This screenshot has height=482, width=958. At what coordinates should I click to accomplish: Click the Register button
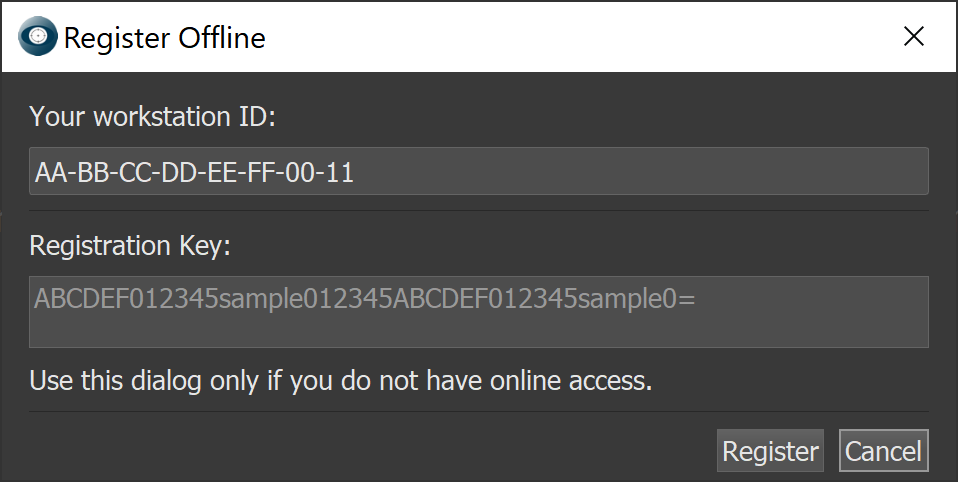tap(770, 451)
